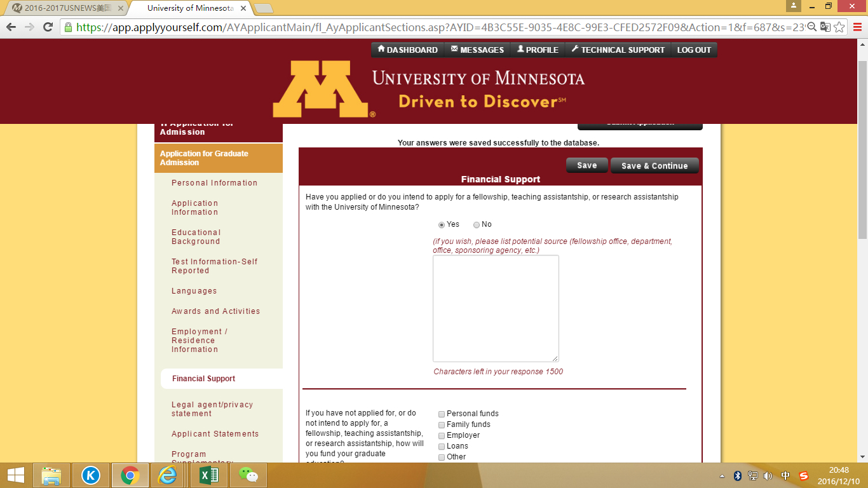Open Legal agent/privacy statement section
This screenshot has height=488, width=868.
[x=212, y=409]
